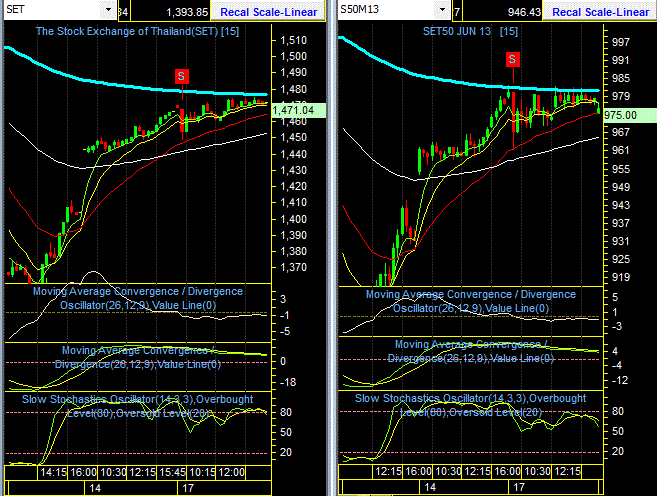This screenshot has height=496, width=657.
Task: Click the SET50 Slow Stochastics Oscillator label
Action: click(471, 405)
